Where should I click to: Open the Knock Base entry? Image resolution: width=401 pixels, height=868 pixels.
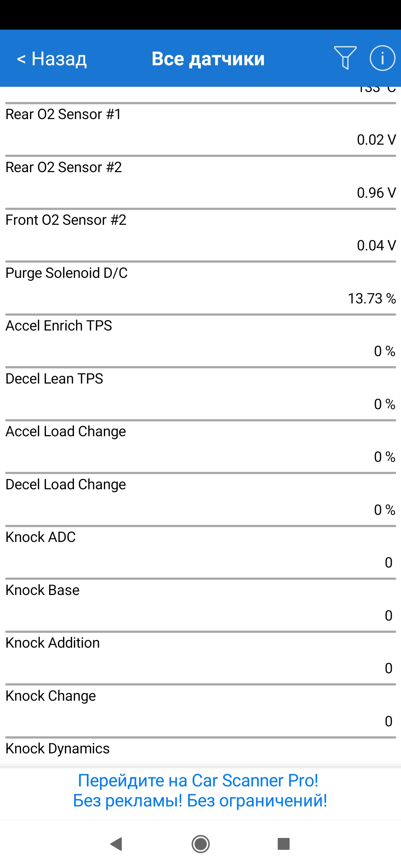tap(200, 603)
